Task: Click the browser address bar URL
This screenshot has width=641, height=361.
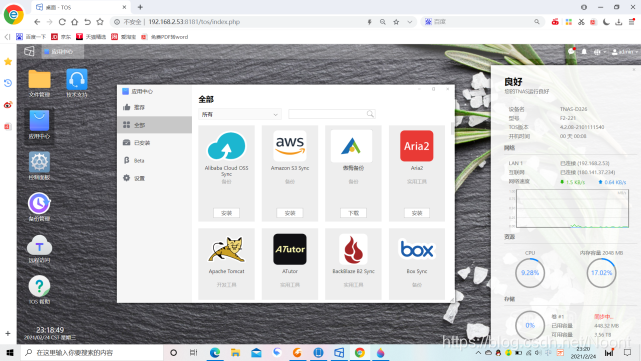Action: pos(194,22)
